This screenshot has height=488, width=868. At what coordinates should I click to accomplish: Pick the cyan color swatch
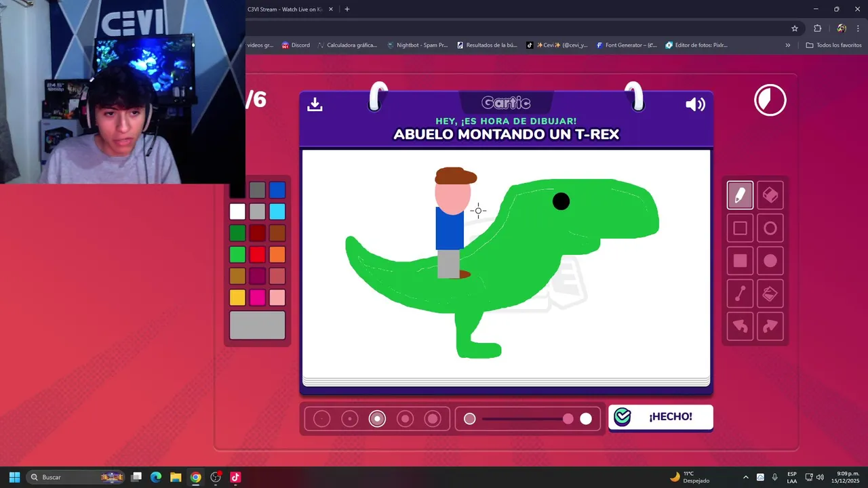pos(277,211)
